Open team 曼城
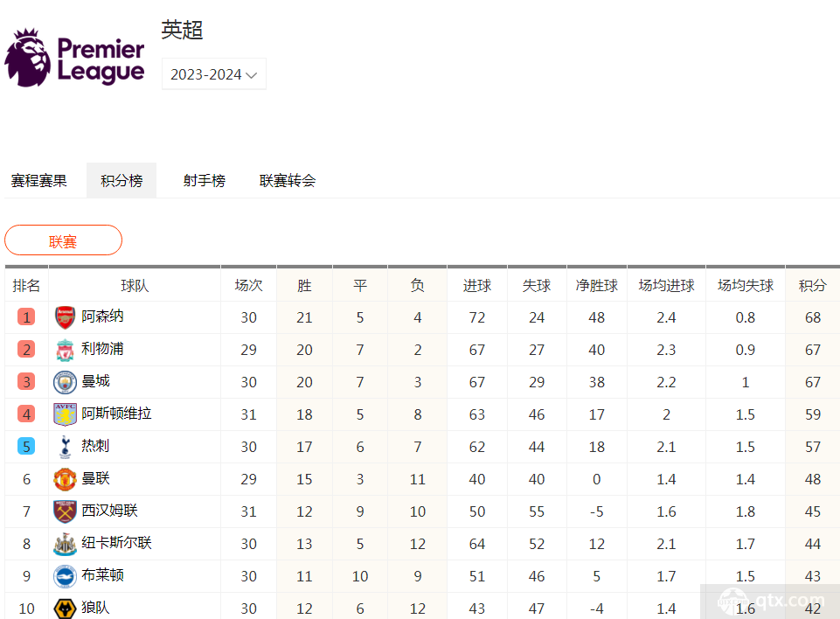The image size is (840, 619). tap(95, 381)
